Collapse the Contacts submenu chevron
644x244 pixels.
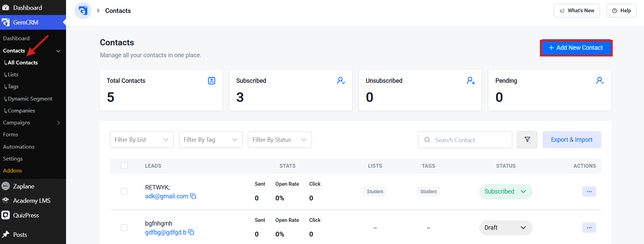[58, 51]
